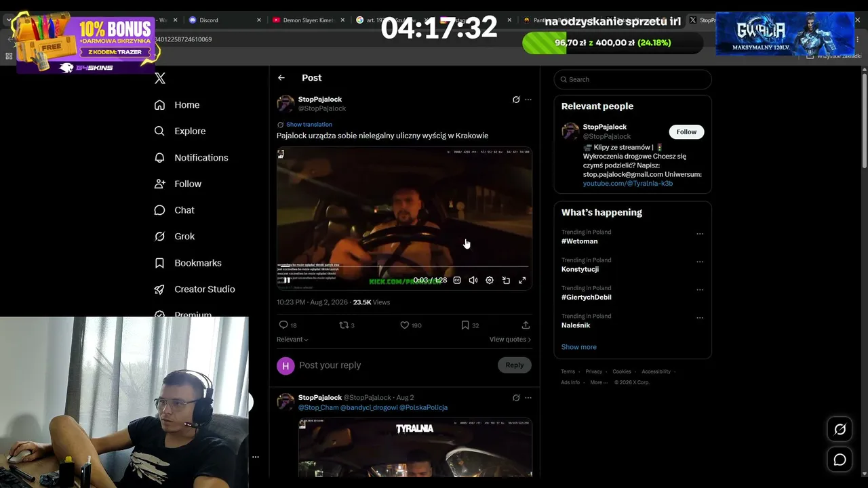868x488 pixels.
Task: Open the Naleśnik trend
Action: tap(576, 325)
